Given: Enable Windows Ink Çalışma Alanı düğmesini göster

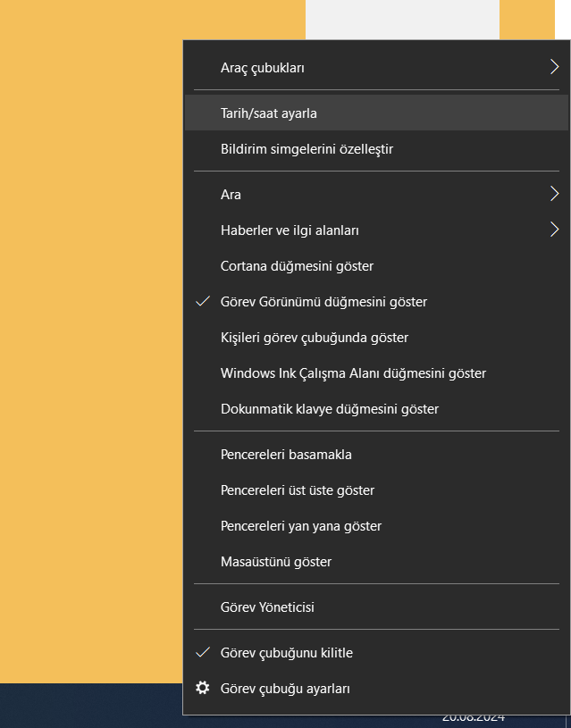Looking at the screenshot, I should 376,373.
